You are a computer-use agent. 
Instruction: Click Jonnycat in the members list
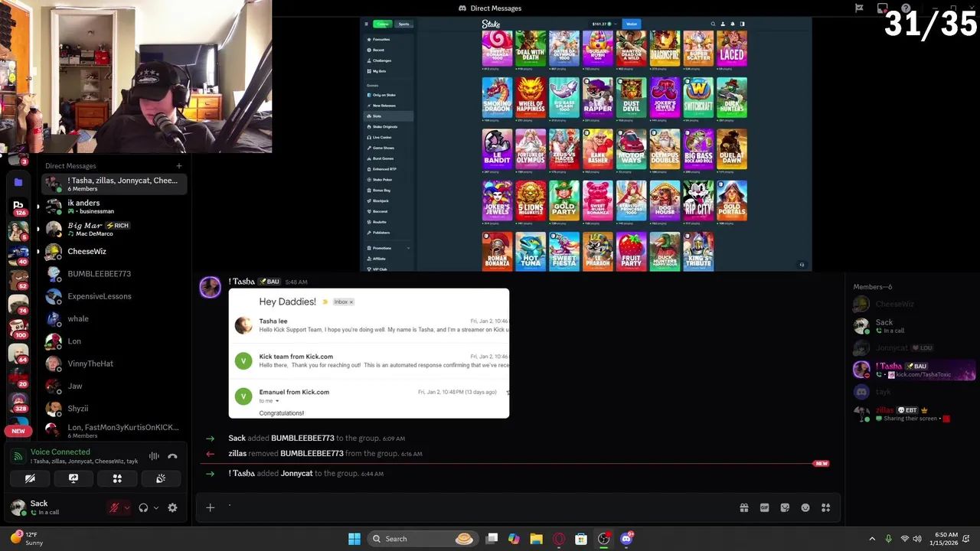pos(914,348)
